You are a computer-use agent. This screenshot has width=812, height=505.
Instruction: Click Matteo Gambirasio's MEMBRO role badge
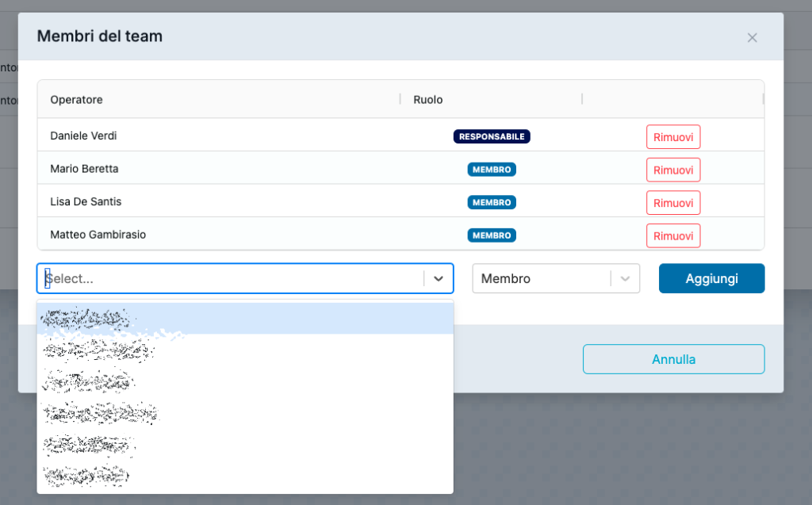pyautogui.click(x=492, y=235)
